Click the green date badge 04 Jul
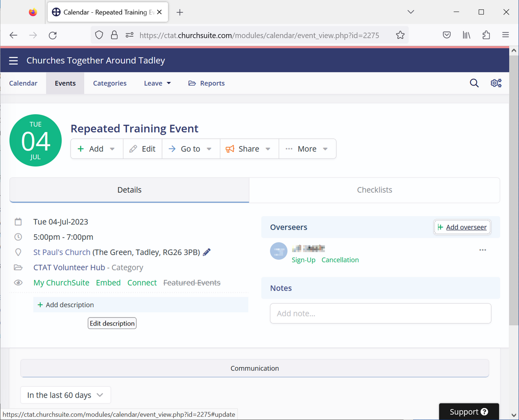 [36, 140]
